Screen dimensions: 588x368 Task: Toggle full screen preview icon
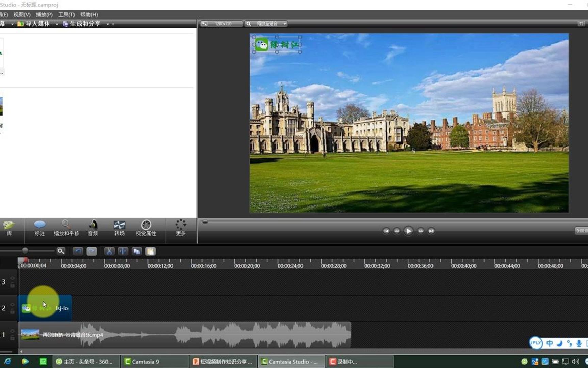click(581, 24)
